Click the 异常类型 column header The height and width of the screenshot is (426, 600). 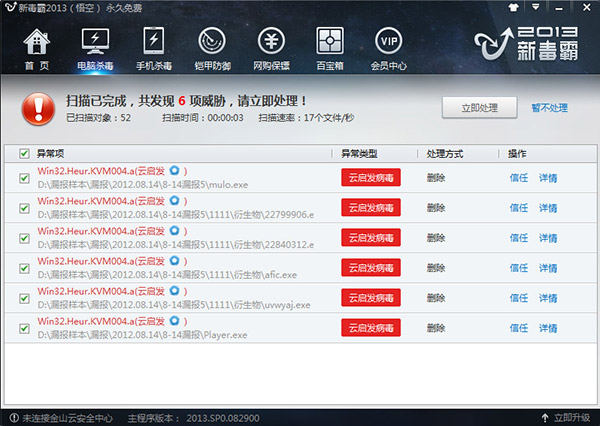[x=359, y=154]
